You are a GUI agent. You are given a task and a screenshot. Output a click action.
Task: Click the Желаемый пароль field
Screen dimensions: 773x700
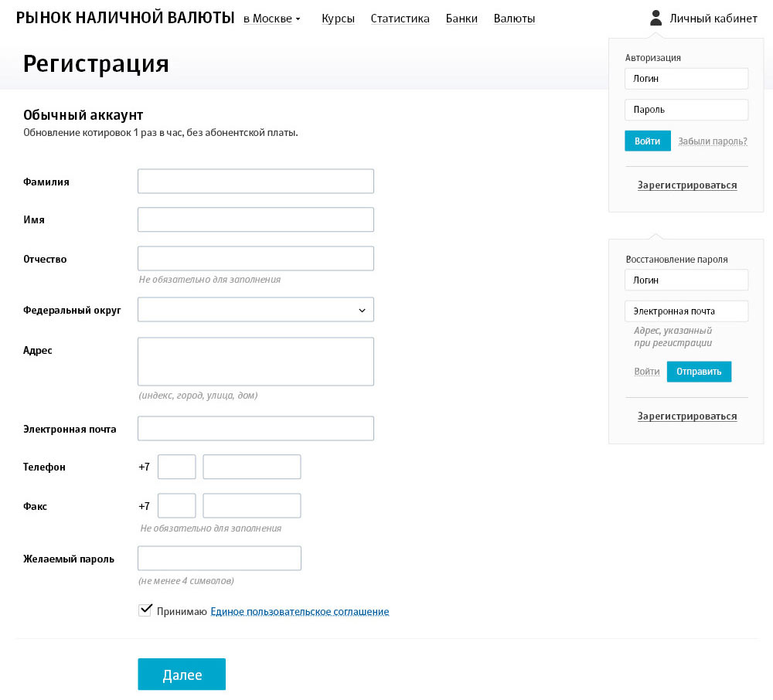tap(219, 559)
